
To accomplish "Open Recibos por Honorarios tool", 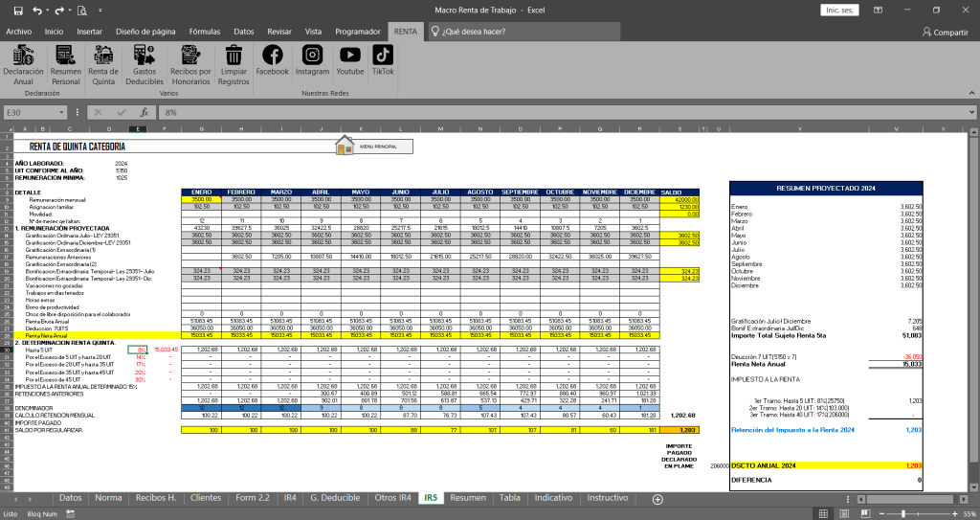I will (190, 65).
